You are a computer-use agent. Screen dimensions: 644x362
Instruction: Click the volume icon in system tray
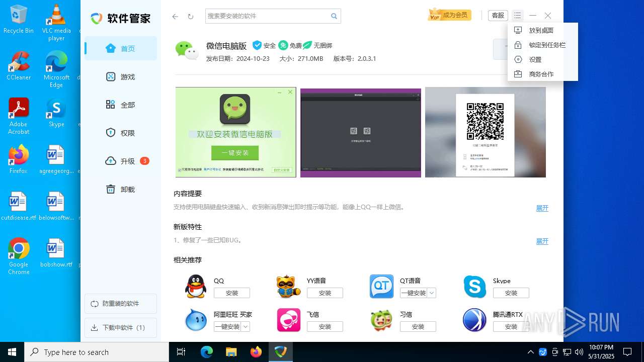point(579,352)
